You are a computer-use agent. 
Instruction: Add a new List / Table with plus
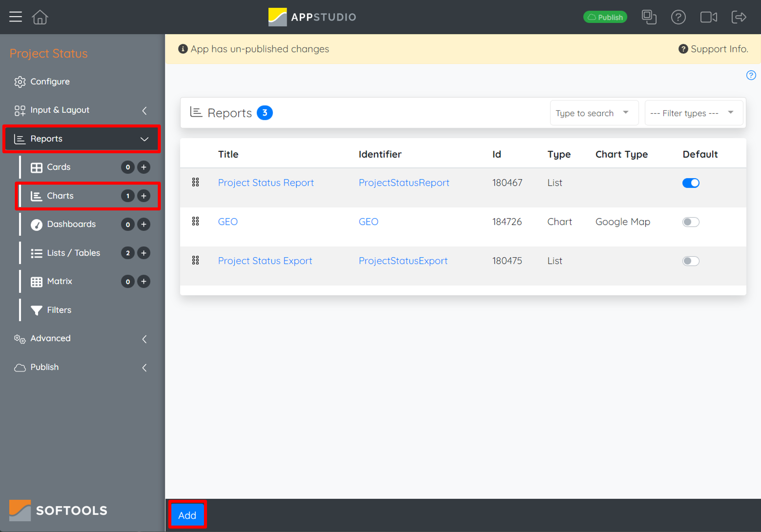click(x=144, y=253)
